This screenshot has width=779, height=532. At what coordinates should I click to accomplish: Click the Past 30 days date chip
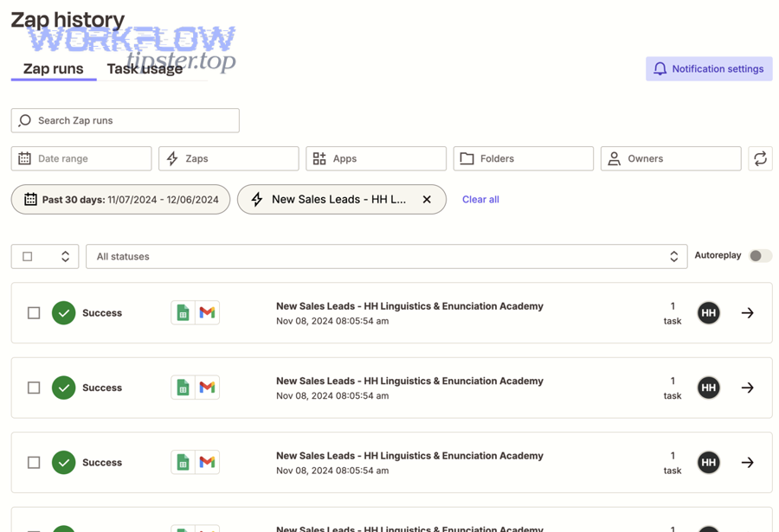[x=120, y=200]
